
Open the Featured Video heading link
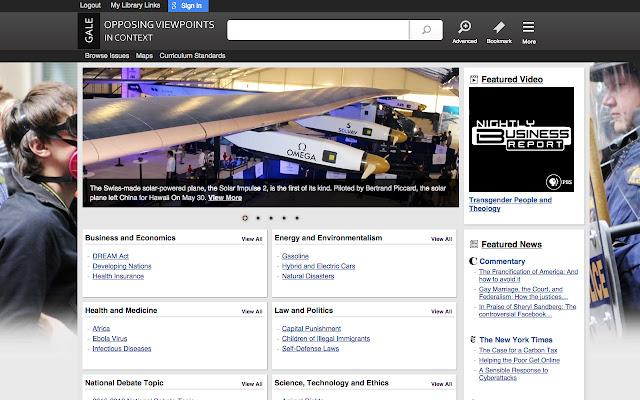click(512, 80)
